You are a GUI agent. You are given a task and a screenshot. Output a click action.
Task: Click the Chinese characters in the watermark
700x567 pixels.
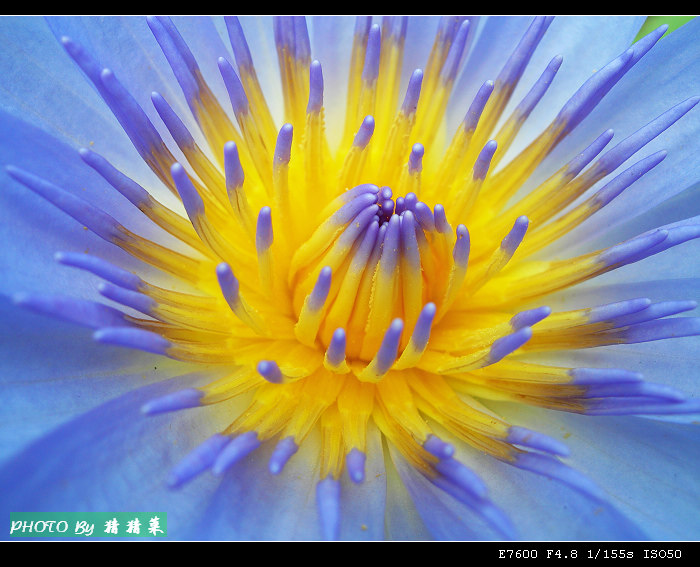133,526
